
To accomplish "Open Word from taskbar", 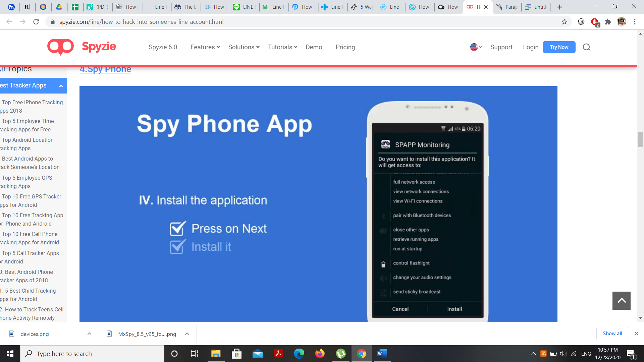I will [382, 354].
